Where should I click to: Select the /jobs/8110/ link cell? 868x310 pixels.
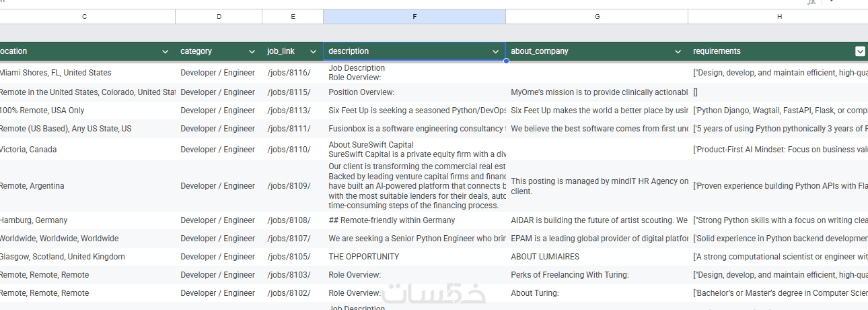(293, 150)
